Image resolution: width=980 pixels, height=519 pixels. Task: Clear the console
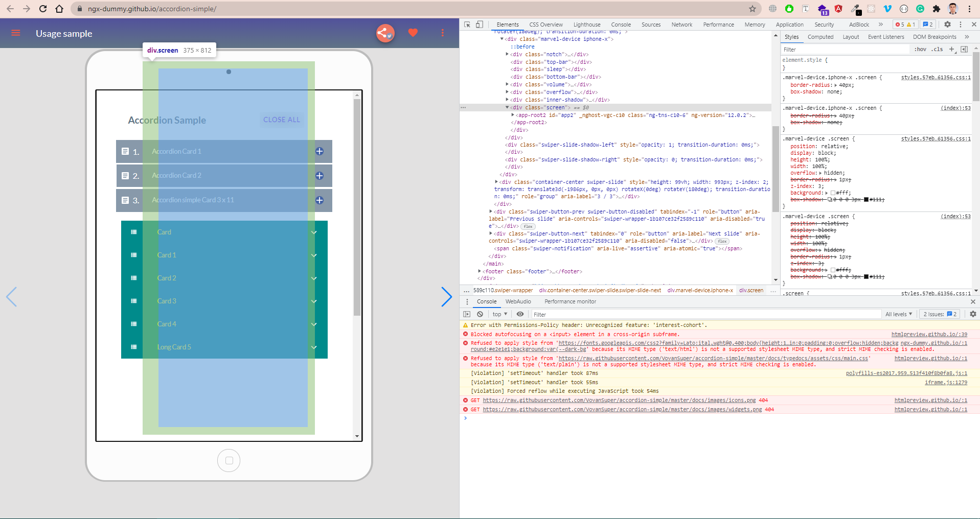click(x=480, y=314)
